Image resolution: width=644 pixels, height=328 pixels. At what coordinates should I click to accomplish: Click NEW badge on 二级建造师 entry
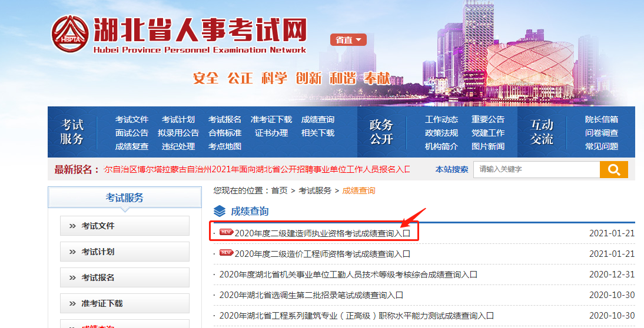226,232
